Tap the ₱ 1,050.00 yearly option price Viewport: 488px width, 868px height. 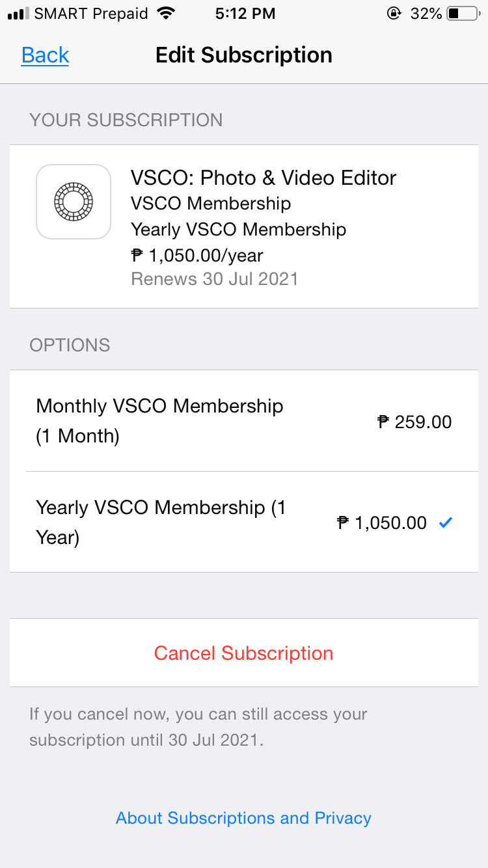pos(382,522)
